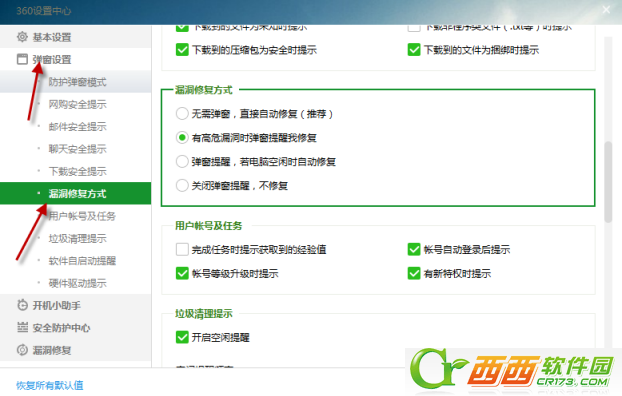Open the 基本设置 section

[75, 37]
